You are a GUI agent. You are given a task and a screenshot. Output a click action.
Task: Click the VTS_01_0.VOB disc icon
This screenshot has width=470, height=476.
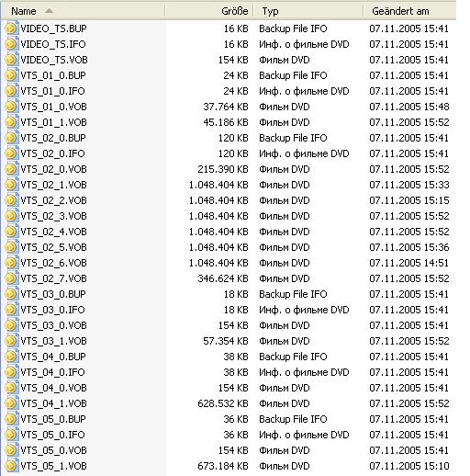pyautogui.click(x=11, y=107)
